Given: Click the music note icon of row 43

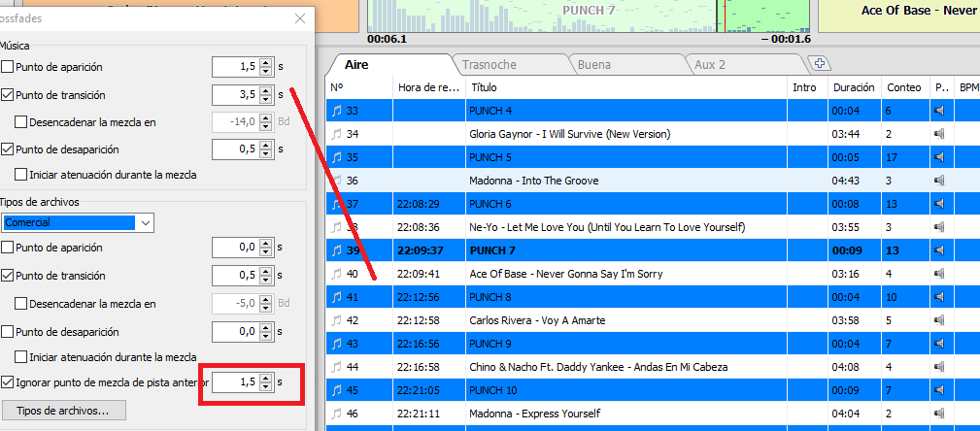Looking at the screenshot, I should tap(337, 344).
